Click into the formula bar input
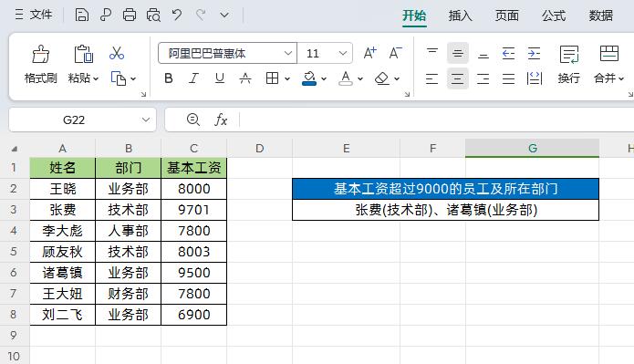Image resolution: width=634 pixels, height=364 pixels. tap(437, 120)
